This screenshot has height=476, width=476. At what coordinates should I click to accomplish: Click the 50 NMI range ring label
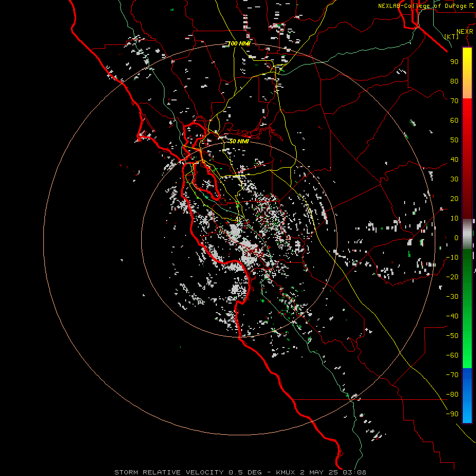point(239,141)
